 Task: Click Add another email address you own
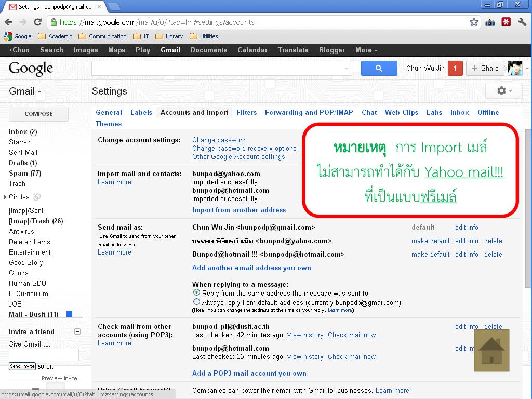coord(251,268)
